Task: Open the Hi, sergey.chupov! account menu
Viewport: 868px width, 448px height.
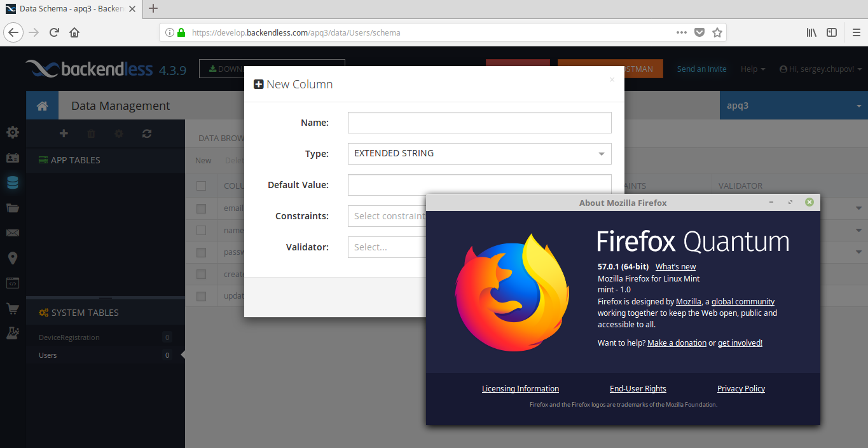Action: click(820, 69)
